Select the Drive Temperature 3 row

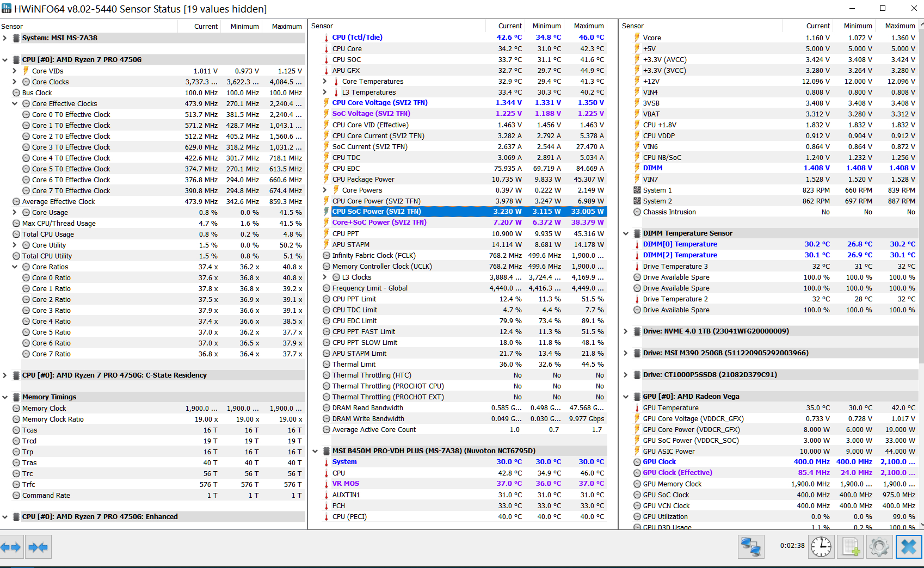775,267
